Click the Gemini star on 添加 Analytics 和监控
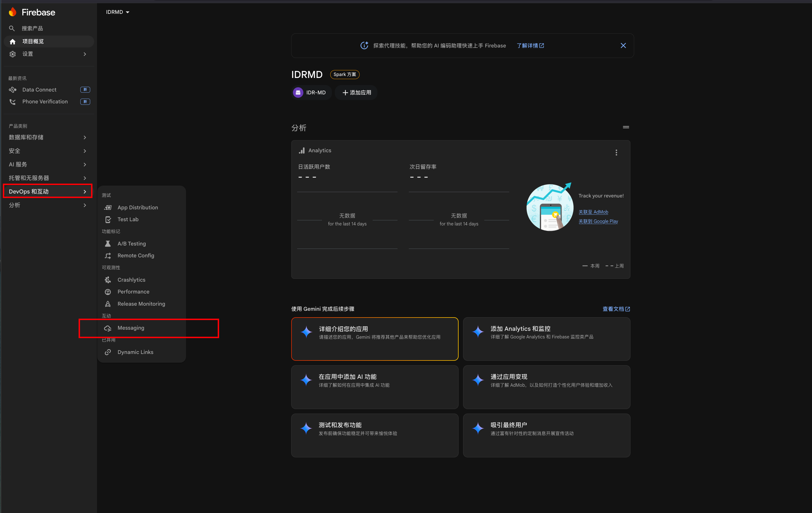 478,332
